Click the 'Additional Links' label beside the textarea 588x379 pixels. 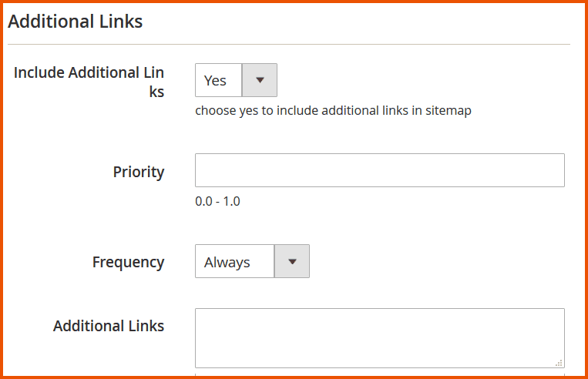point(109,326)
